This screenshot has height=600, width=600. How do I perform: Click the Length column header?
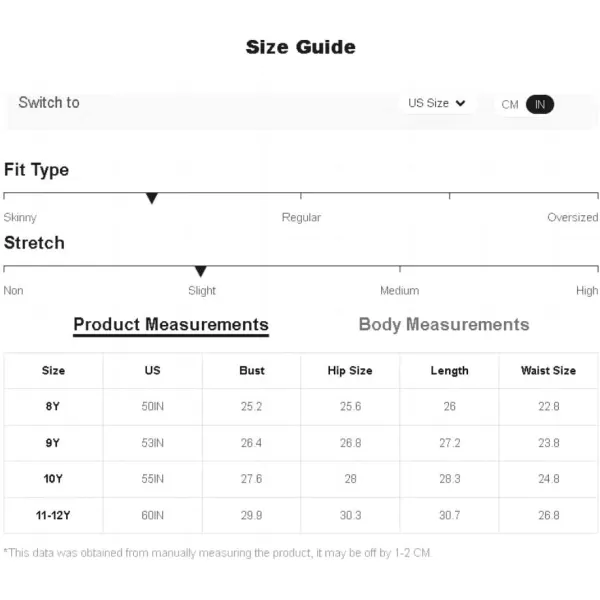click(449, 370)
